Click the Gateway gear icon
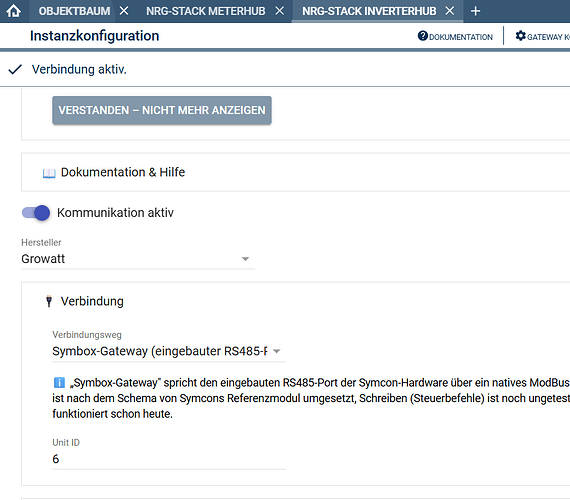The width and height of the screenshot is (570, 500). coord(521,36)
